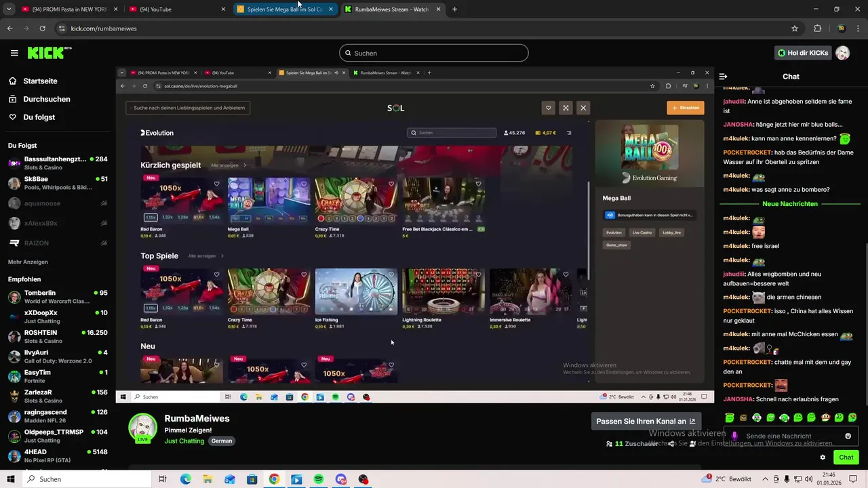Screen dimensions: 868x488
Task: Expand followed list with Mehr Anzeigen
Action: click(28, 262)
